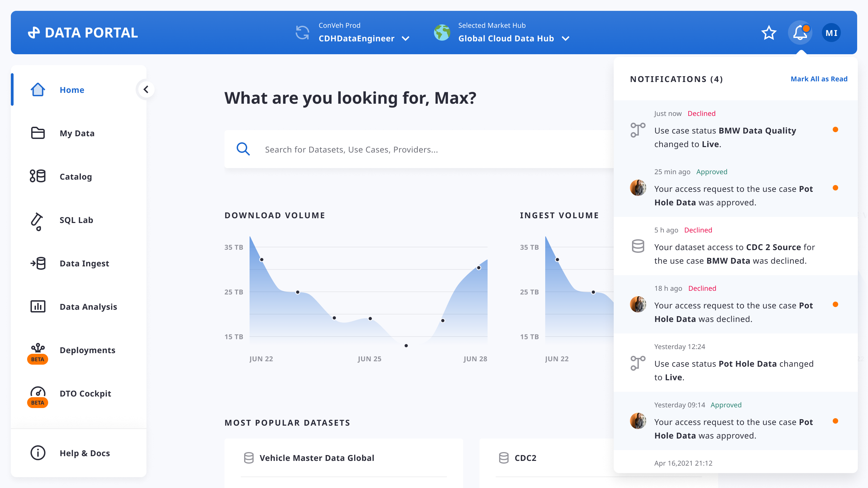The width and height of the screenshot is (868, 488).
Task: Click the search magnifier icon
Action: coord(243,149)
